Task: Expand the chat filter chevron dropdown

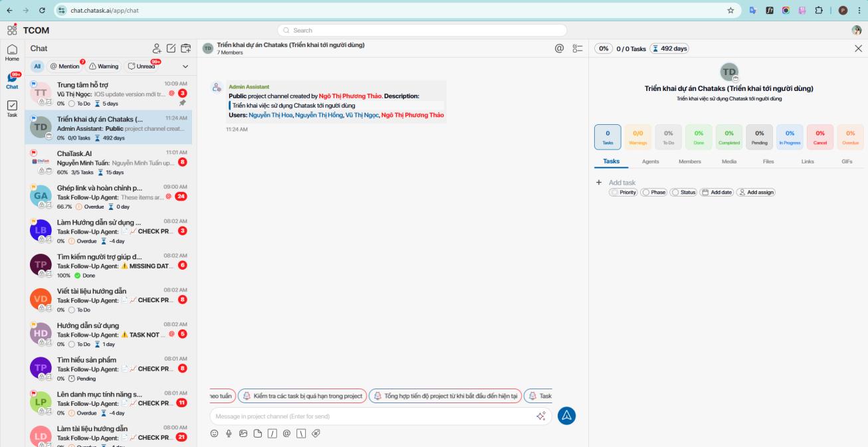Action: pos(185,66)
